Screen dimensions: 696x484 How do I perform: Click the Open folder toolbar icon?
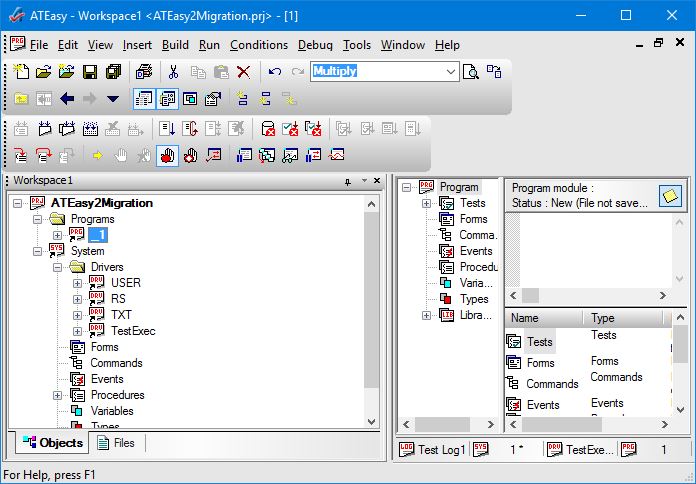click(44, 71)
